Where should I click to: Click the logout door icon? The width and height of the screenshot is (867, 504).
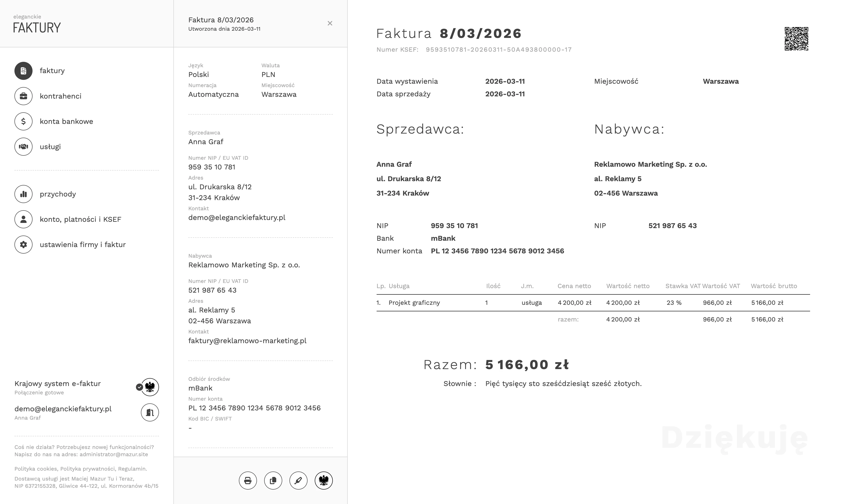[150, 412]
